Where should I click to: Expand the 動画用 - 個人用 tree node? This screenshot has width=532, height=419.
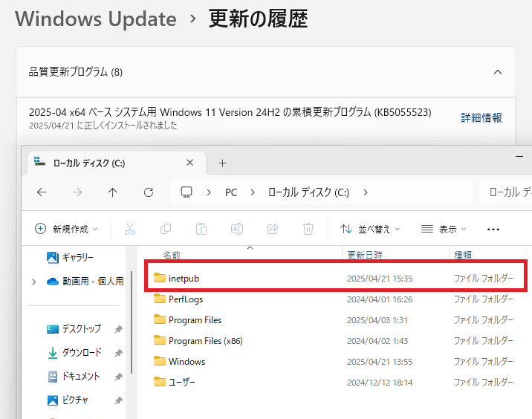click(x=33, y=282)
